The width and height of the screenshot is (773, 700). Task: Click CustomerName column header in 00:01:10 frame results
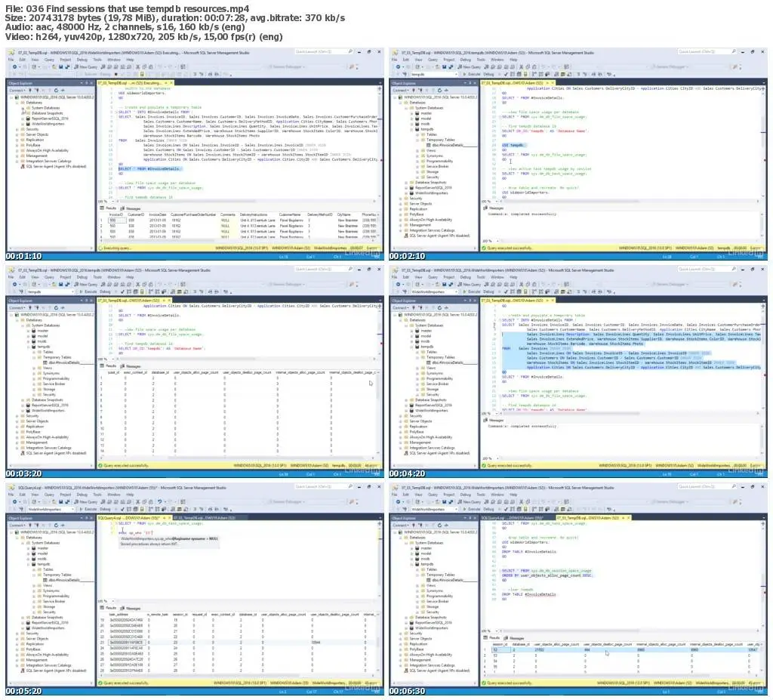(x=290, y=214)
